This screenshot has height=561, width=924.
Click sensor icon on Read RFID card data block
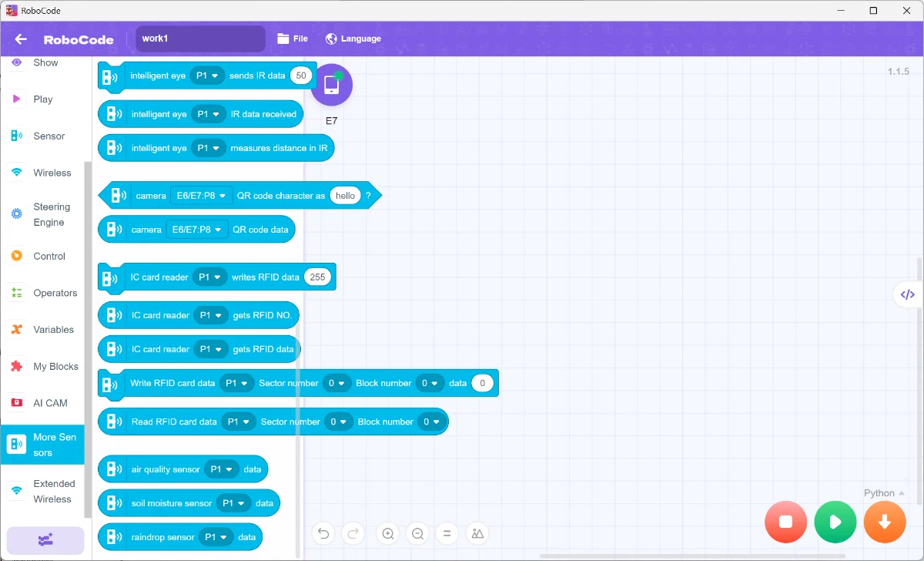coord(113,422)
